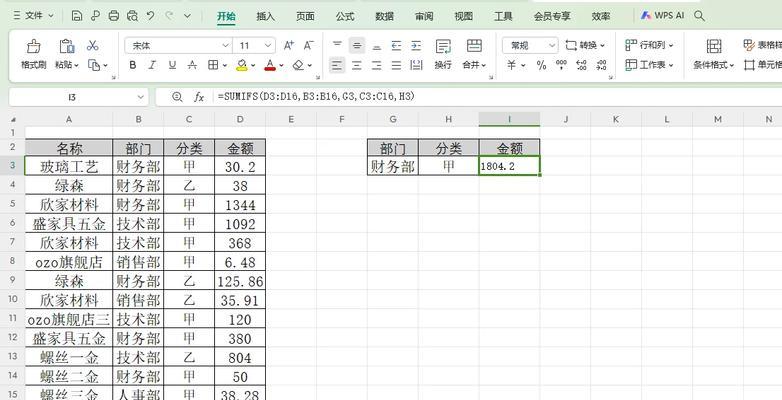Viewport: 782px width, 400px height.
Task: Expand the Paste (粘贴) options arrow
Action: point(77,65)
